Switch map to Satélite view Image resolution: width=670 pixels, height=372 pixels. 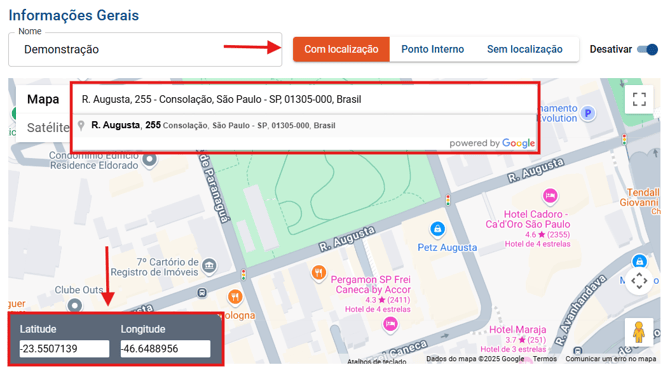pyautogui.click(x=48, y=128)
